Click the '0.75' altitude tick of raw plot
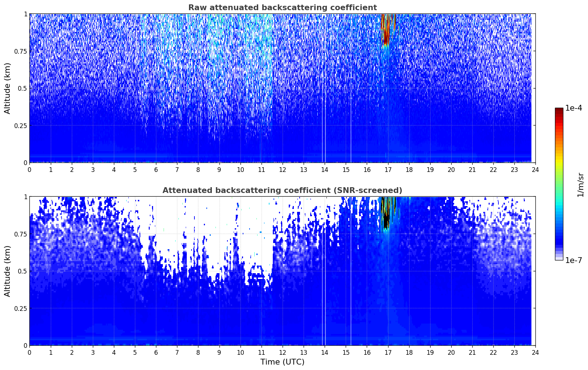The image size is (588, 370). pos(21,51)
